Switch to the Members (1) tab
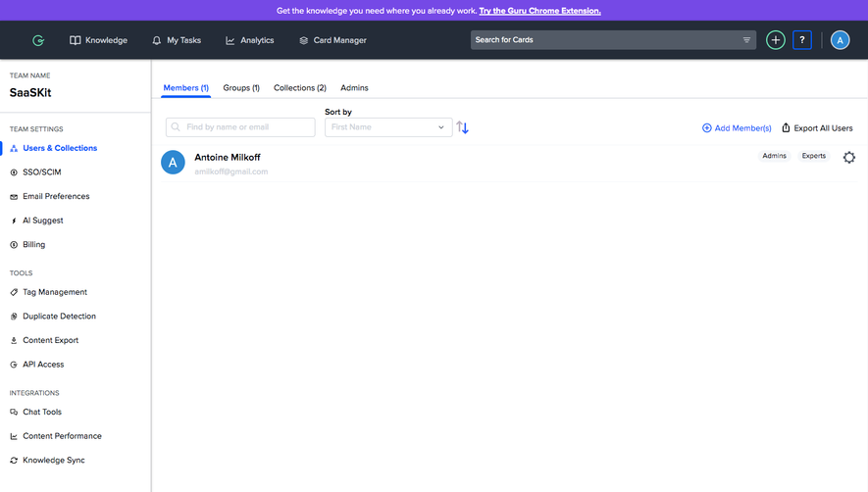 [186, 88]
